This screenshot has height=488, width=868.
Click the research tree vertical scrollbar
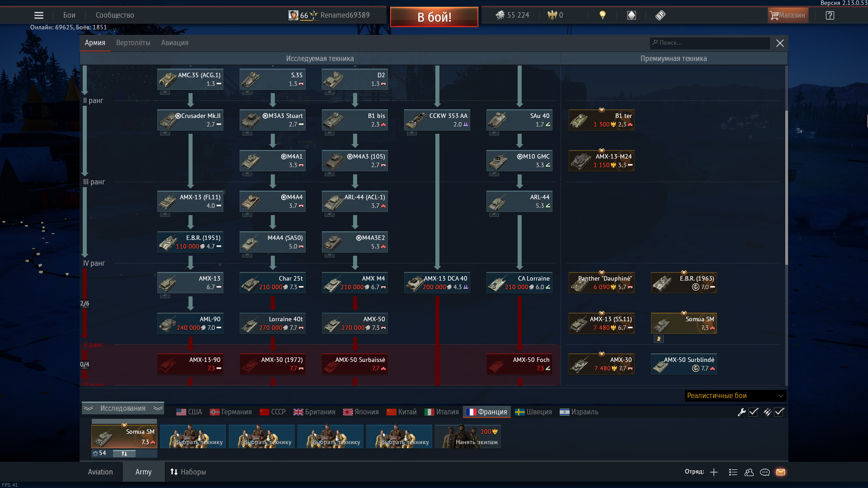786,188
